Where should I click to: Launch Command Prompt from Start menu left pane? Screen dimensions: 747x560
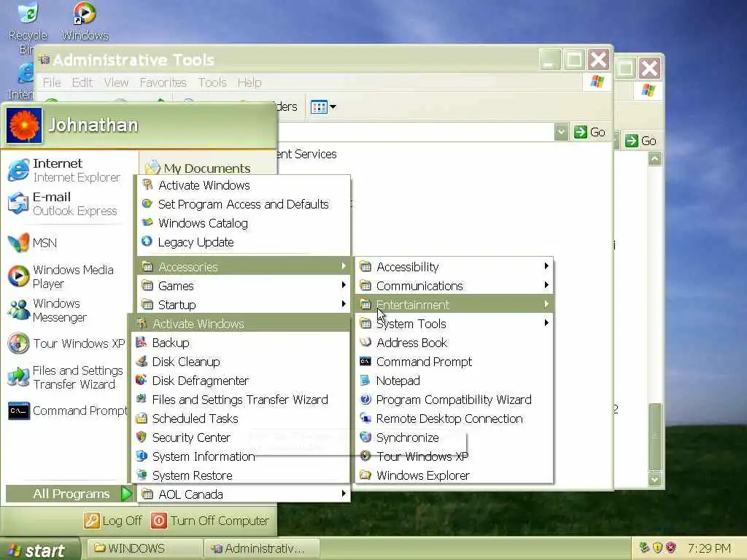point(68,411)
